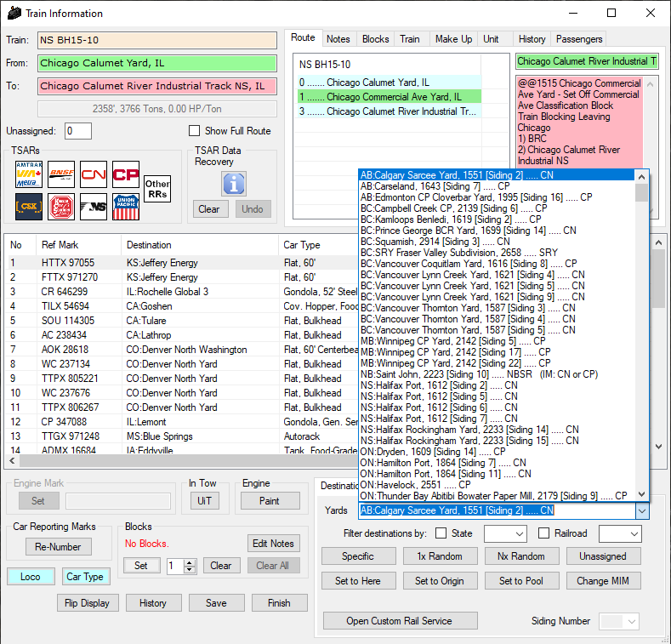Choose AB:Carseland, 1643 [Siding 7] from the list
The height and width of the screenshot is (644, 671).
coord(497,186)
